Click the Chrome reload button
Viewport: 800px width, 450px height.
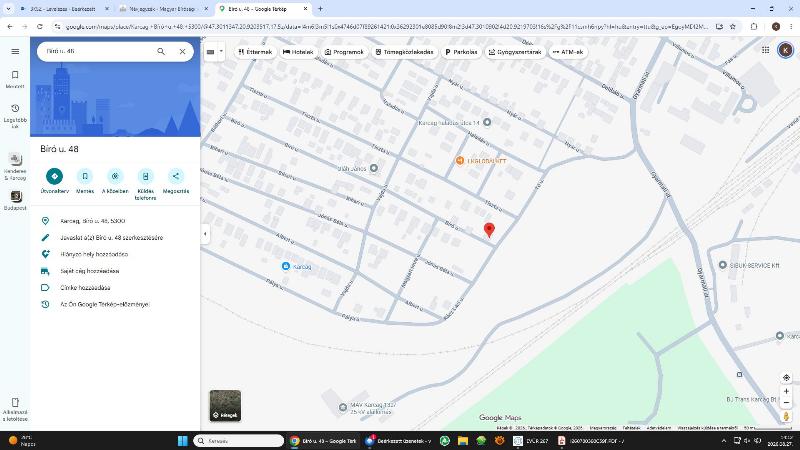[x=40, y=27]
